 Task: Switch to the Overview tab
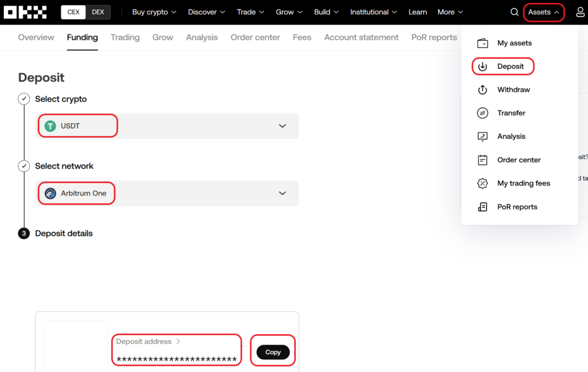click(x=36, y=37)
